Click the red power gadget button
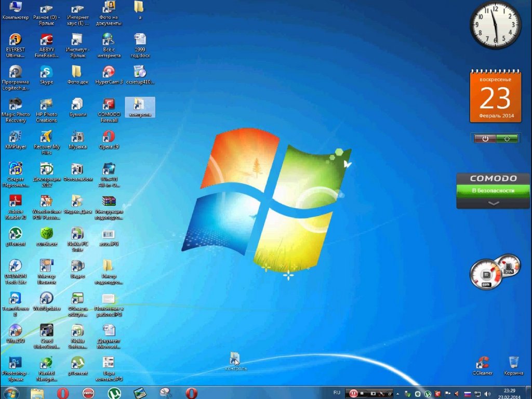The width and height of the screenshot is (532, 399). coord(485,138)
